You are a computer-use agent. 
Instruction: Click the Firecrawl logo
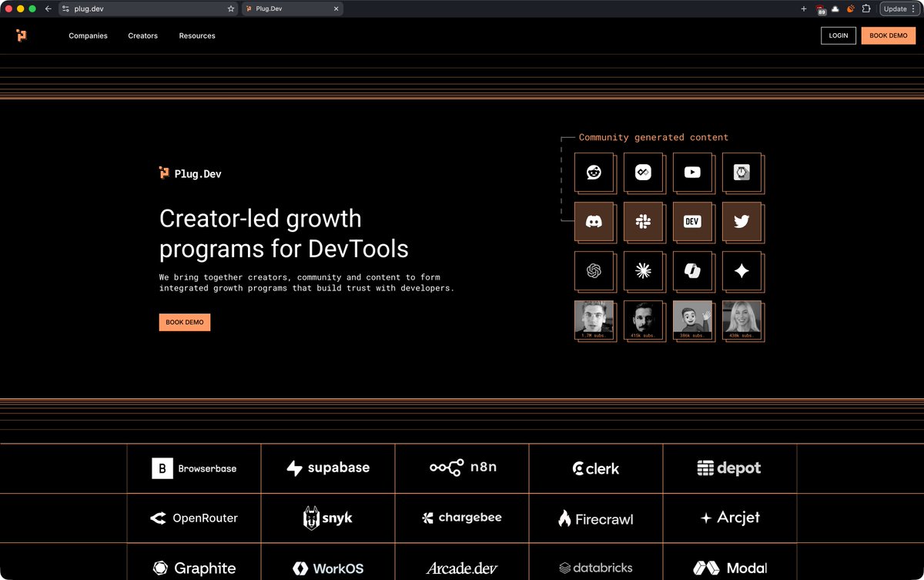coord(595,518)
